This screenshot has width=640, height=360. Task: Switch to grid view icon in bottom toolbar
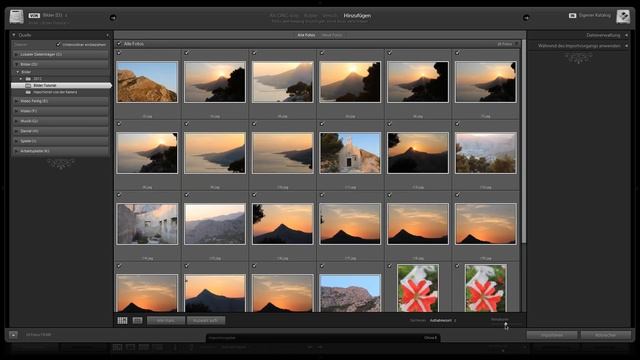tap(122, 321)
